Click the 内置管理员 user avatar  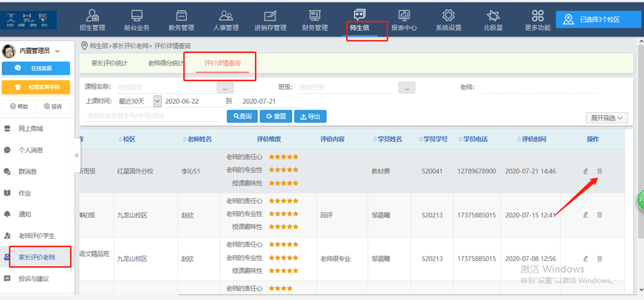click(x=9, y=51)
